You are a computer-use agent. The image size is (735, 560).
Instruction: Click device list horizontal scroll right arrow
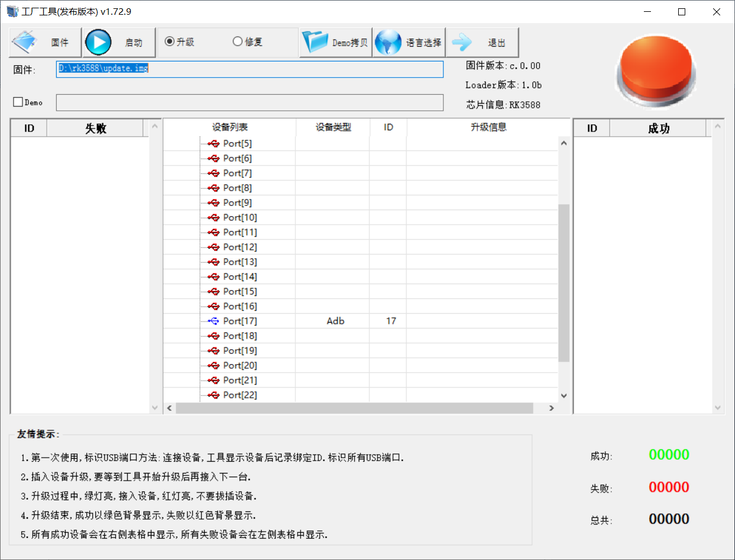point(551,408)
